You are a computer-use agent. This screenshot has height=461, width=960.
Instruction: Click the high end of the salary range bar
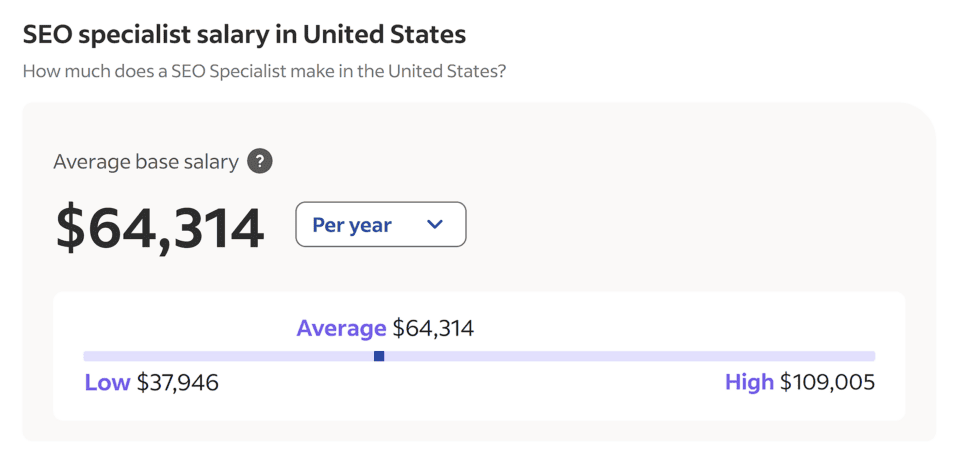(x=869, y=356)
